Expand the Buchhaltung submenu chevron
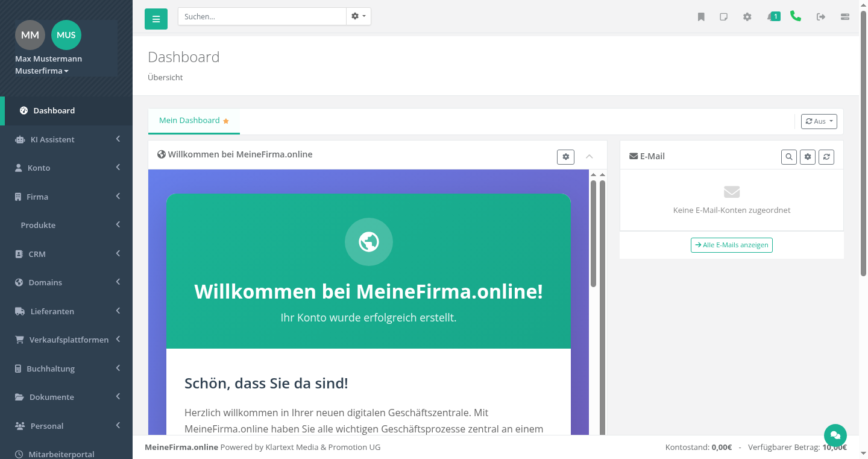This screenshot has width=868, height=459. pos(118,368)
